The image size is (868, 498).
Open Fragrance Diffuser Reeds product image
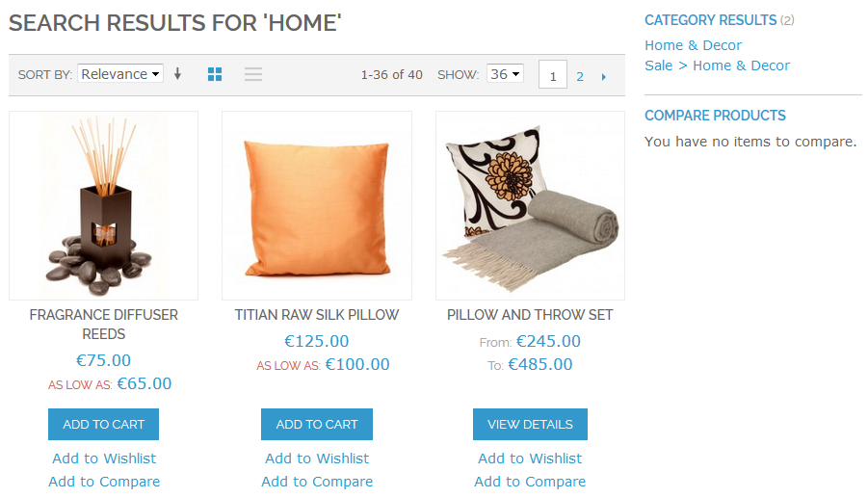click(x=104, y=205)
